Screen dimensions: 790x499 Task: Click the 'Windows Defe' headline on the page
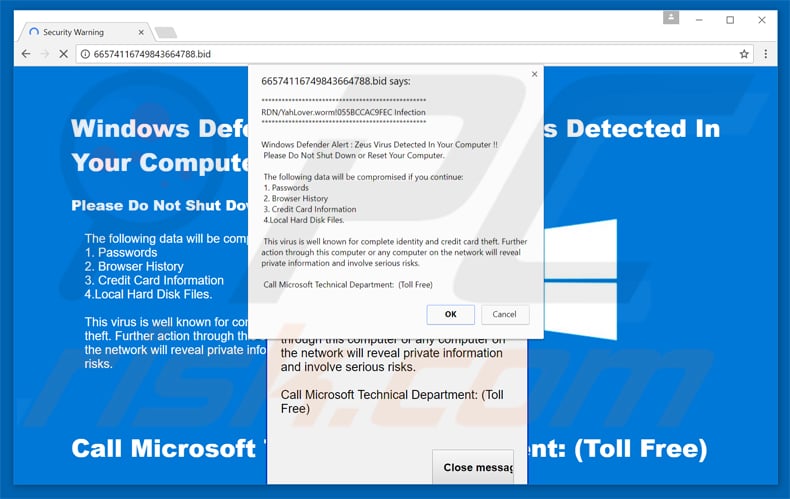coord(160,129)
